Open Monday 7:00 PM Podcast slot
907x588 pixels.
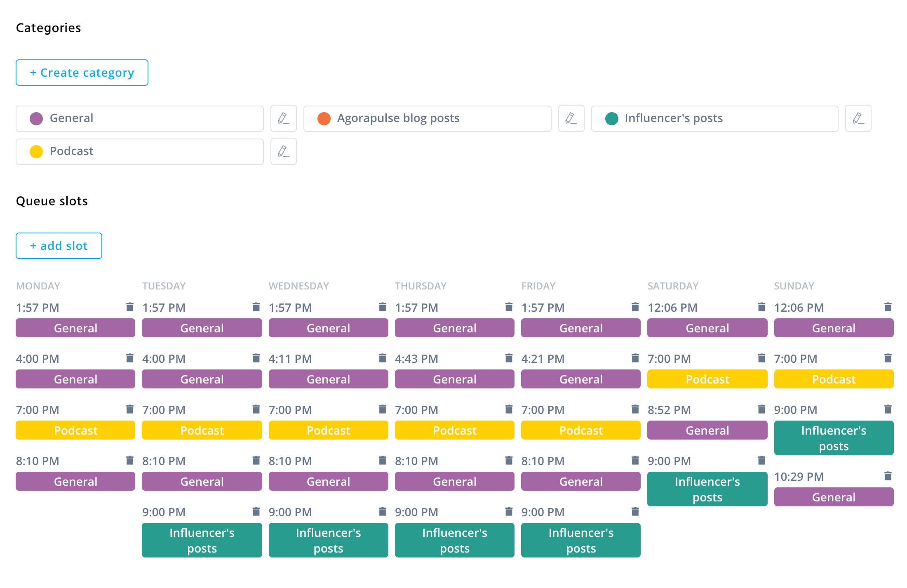click(x=75, y=430)
